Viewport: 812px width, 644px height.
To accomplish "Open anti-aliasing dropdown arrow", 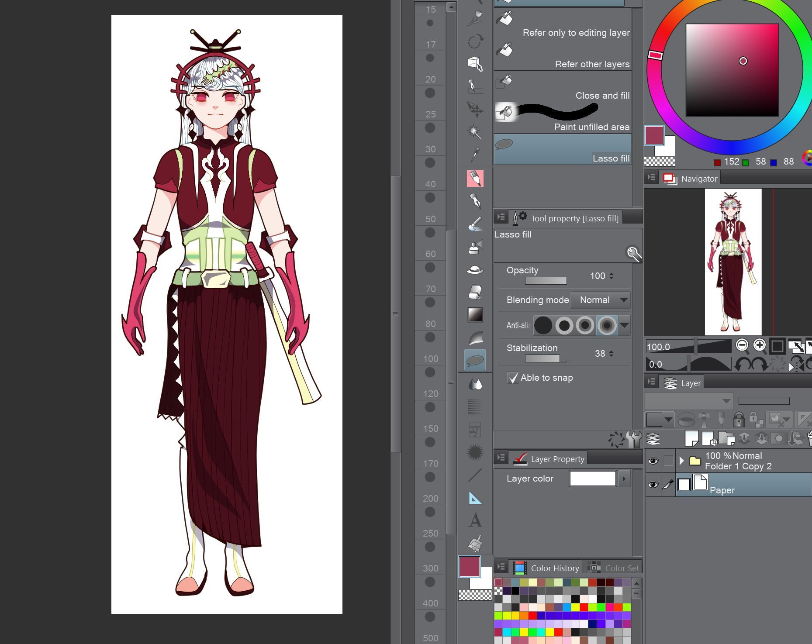I will click(624, 325).
